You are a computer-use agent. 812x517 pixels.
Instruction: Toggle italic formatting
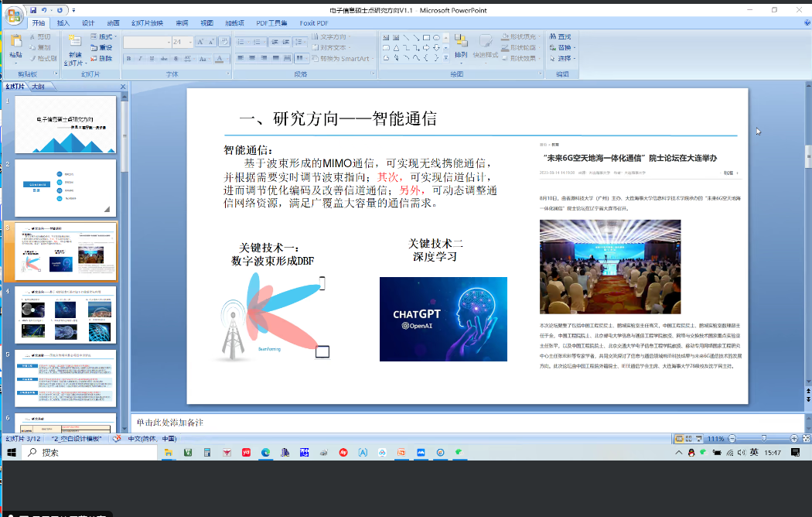tap(140, 59)
